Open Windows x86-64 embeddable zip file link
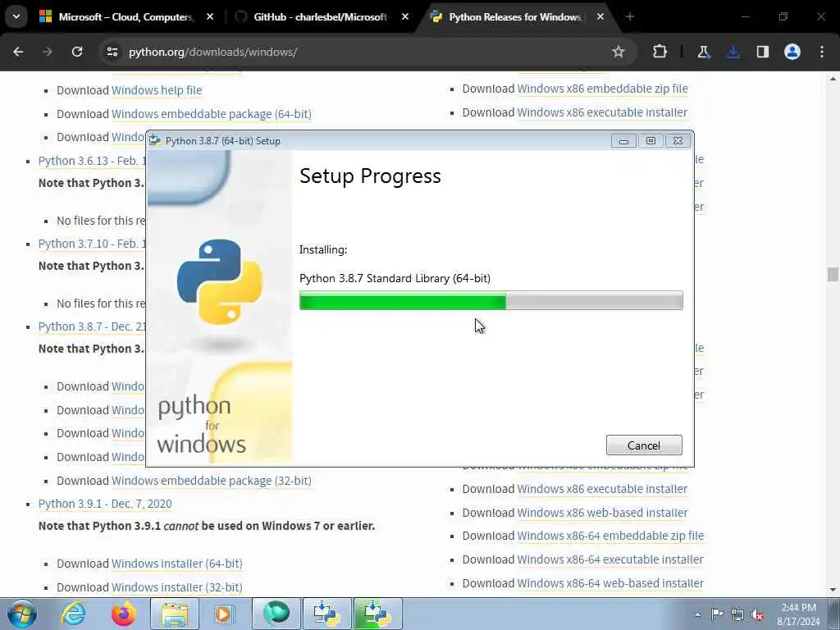Image resolution: width=840 pixels, height=630 pixels. (610, 536)
